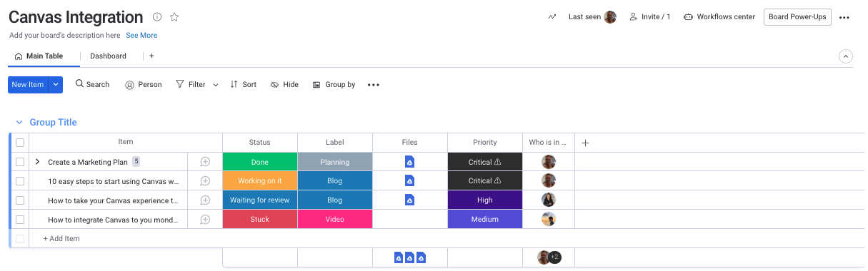Change the Video label cell

click(x=335, y=220)
